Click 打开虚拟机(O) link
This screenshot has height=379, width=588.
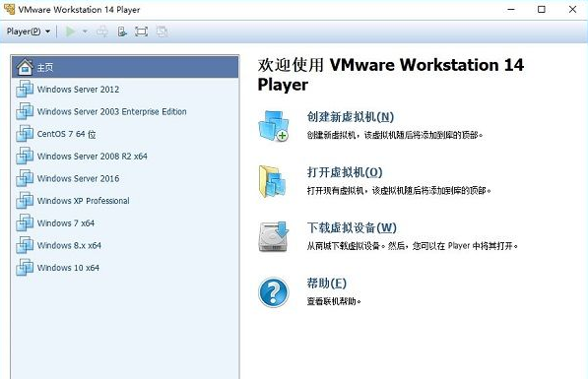345,172
